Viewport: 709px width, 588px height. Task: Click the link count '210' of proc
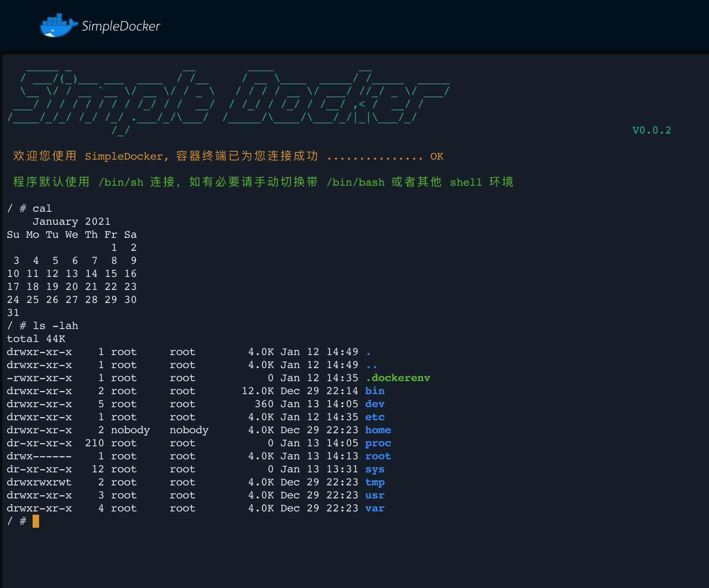95,443
